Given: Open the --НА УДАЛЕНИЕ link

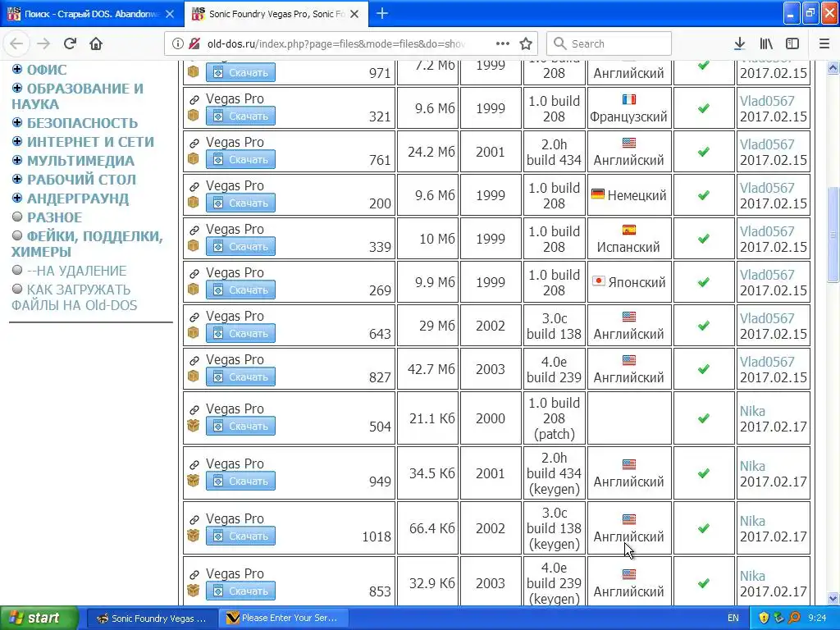Looking at the screenshot, I should pos(76,271).
